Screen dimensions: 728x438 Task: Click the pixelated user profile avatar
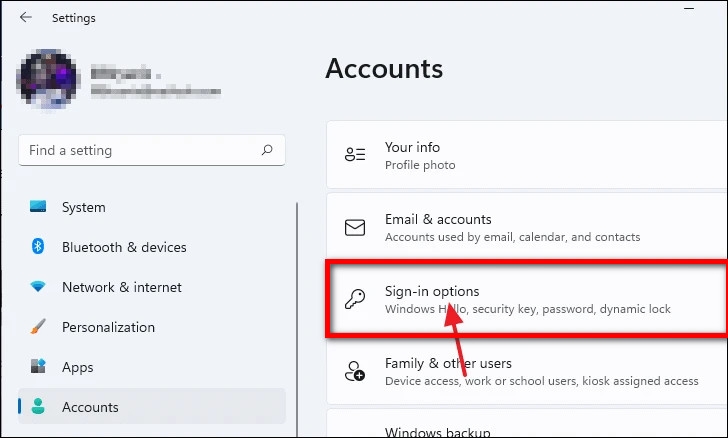[48, 78]
